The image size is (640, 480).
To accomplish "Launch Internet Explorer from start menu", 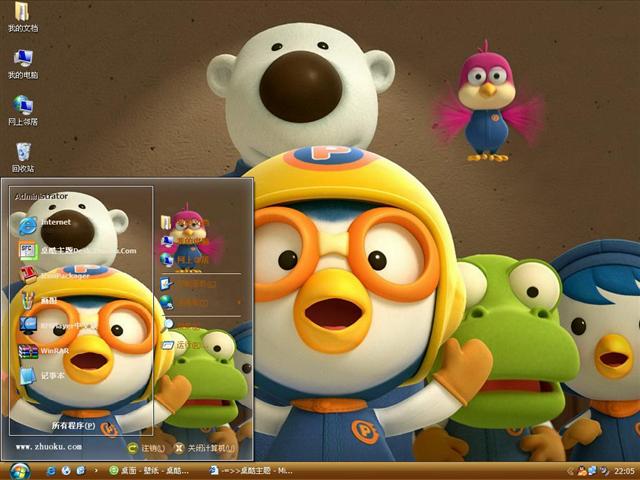I will coord(45,225).
